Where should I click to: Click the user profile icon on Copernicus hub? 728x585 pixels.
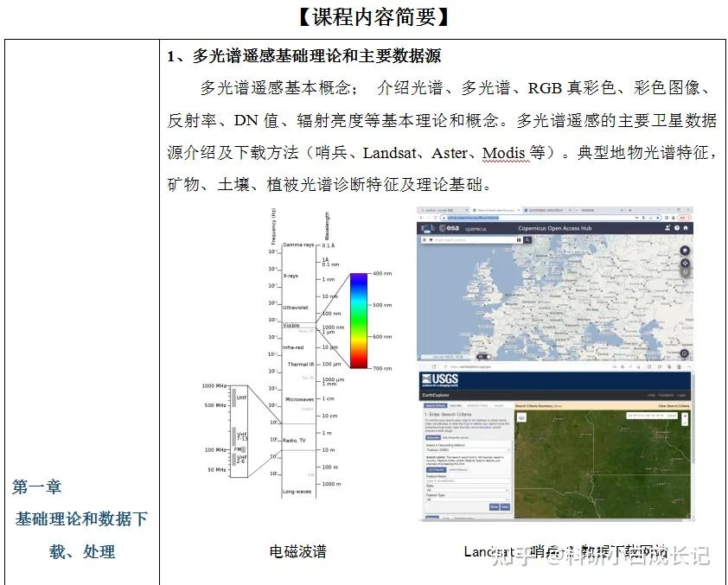pyautogui.click(x=667, y=228)
